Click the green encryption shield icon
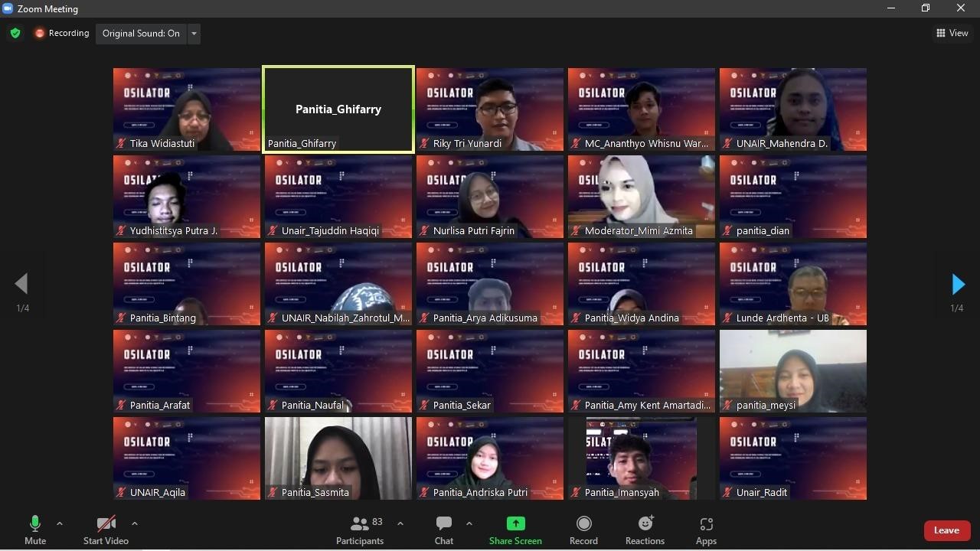 [x=15, y=33]
